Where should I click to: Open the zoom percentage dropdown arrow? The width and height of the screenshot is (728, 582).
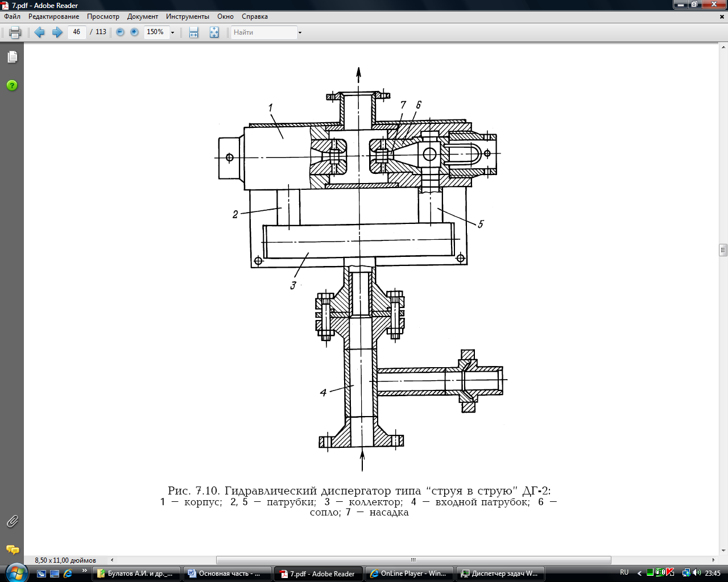pos(173,32)
